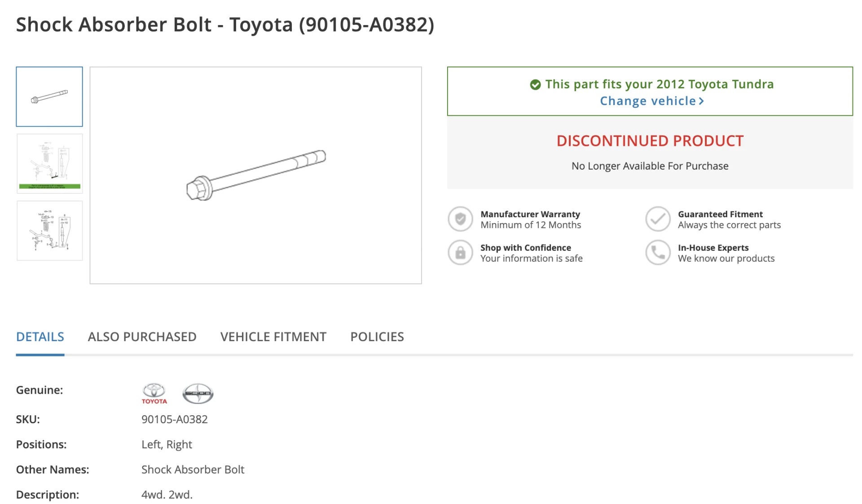Click the chevron arrow beside Change vehicle
Viewport: 862px width, 504px height.
tap(701, 101)
